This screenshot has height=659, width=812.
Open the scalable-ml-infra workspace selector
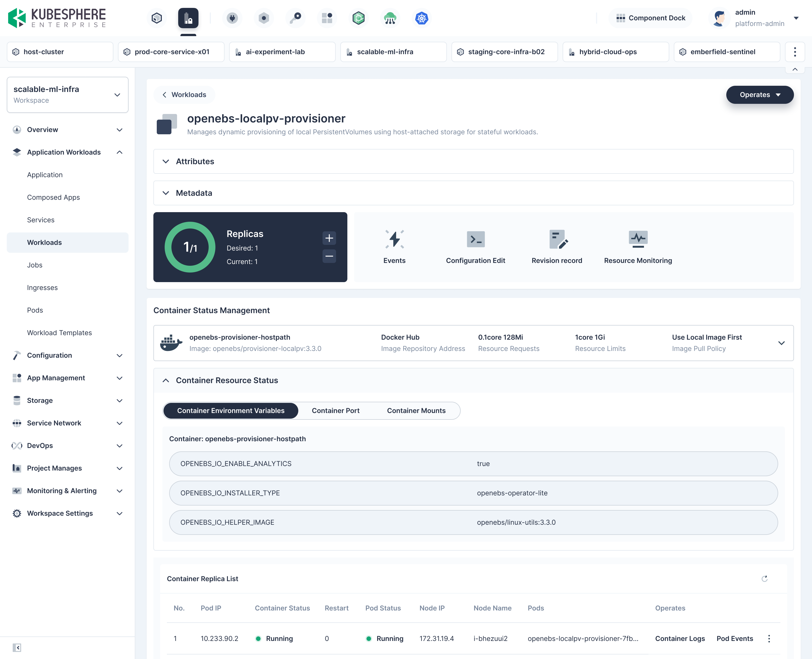coord(68,95)
